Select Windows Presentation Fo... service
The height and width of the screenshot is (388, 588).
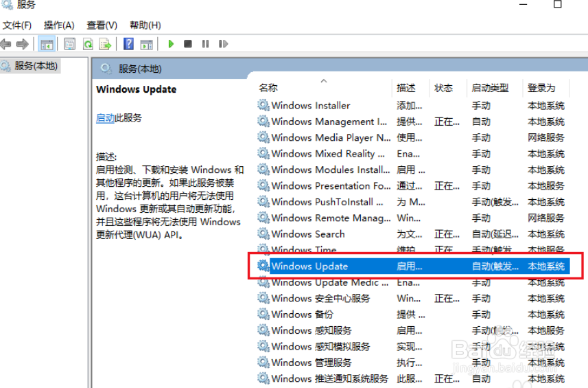(x=413, y=186)
